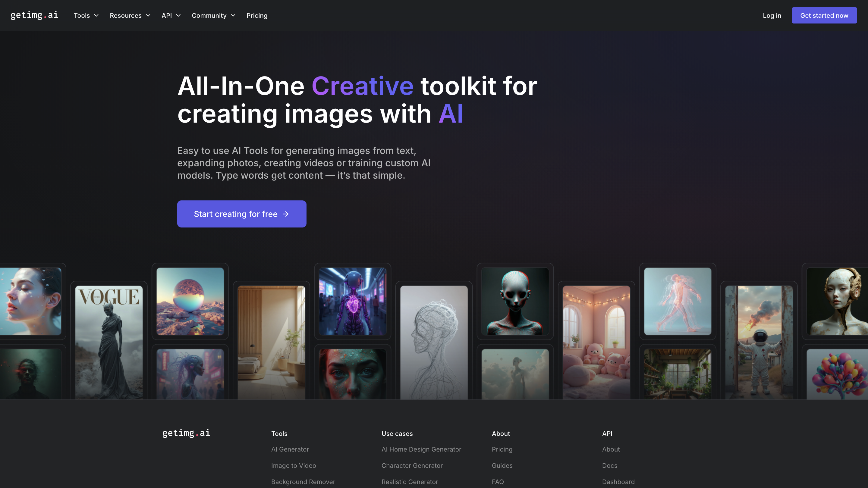Click Image to Video footer link
Image resolution: width=868 pixels, height=488 pixels.
coord(294,465)
